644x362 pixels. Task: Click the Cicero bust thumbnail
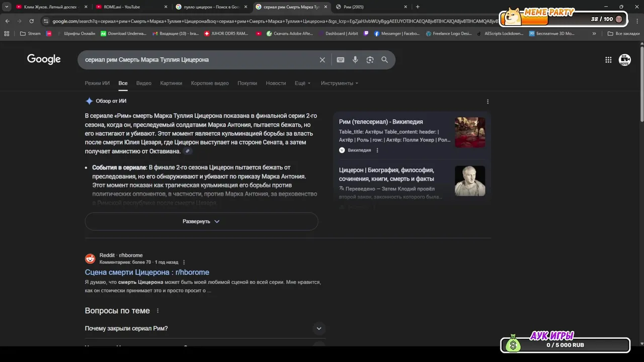(470, 181)
